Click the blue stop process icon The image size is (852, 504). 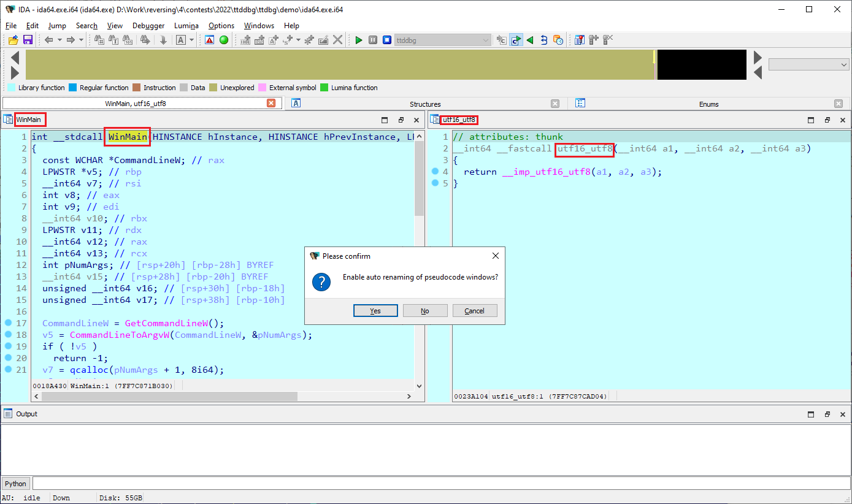pyautogui.click(x=387, y=40)
